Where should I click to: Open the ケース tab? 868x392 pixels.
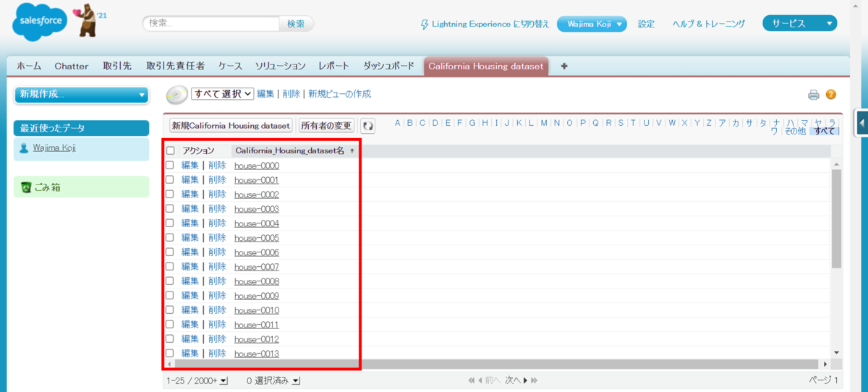pyautogui.click(x=231, y=66)
